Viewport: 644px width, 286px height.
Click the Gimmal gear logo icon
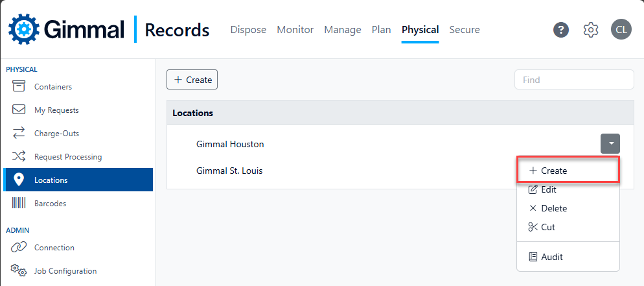point(24,29)
